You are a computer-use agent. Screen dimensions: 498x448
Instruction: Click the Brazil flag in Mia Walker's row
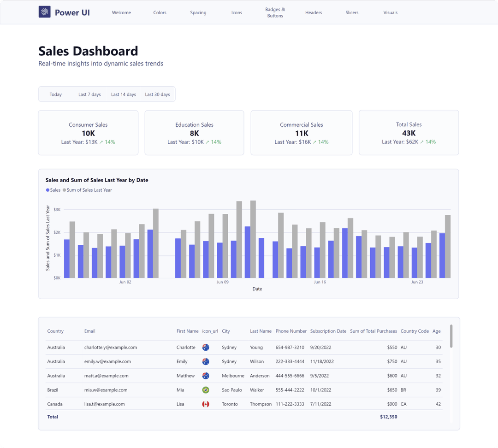[206, 389]
